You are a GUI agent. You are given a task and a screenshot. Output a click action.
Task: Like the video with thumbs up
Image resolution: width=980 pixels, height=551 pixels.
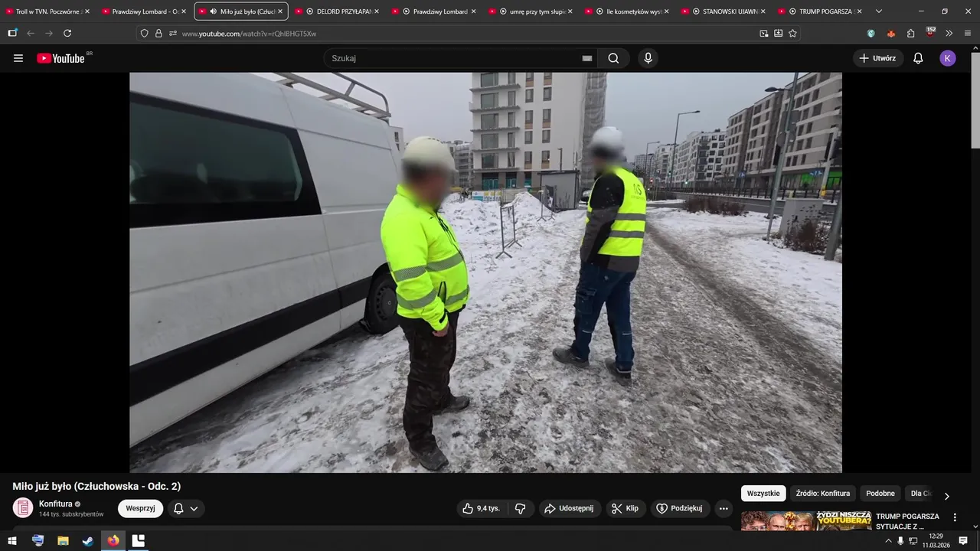(x=482, y=508)
